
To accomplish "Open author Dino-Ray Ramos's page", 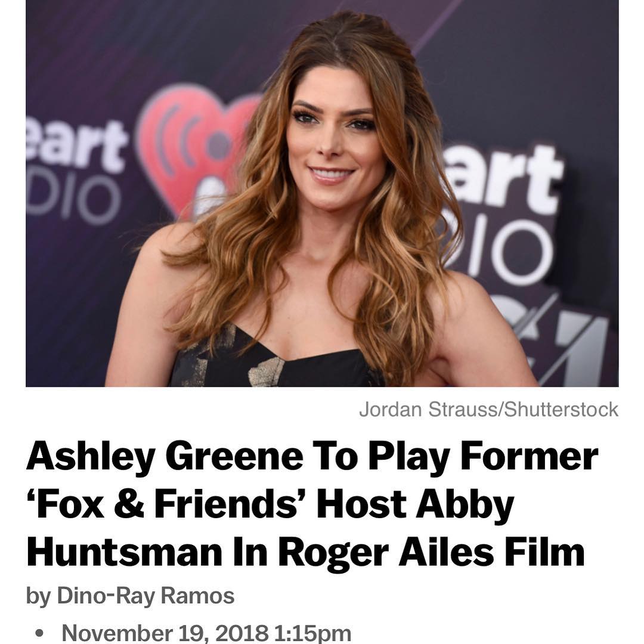I will [145, 596].
